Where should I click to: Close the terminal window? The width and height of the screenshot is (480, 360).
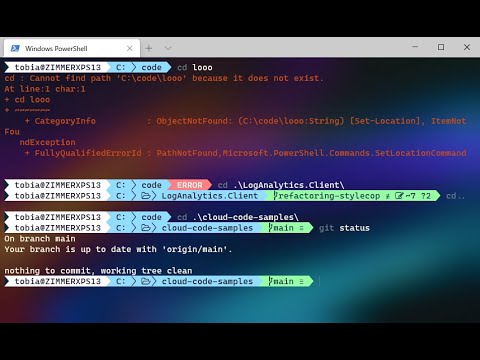coord(467,47)
